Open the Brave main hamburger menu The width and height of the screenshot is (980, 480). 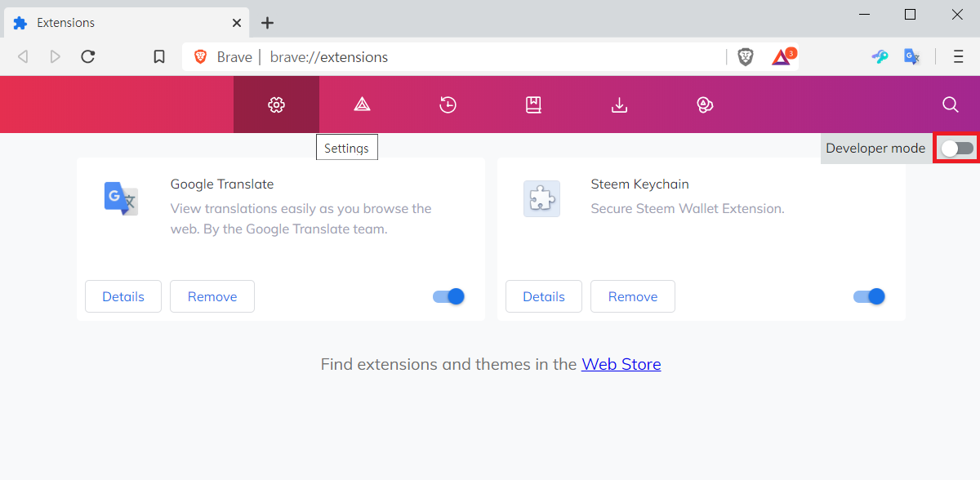tap(960, 57)
